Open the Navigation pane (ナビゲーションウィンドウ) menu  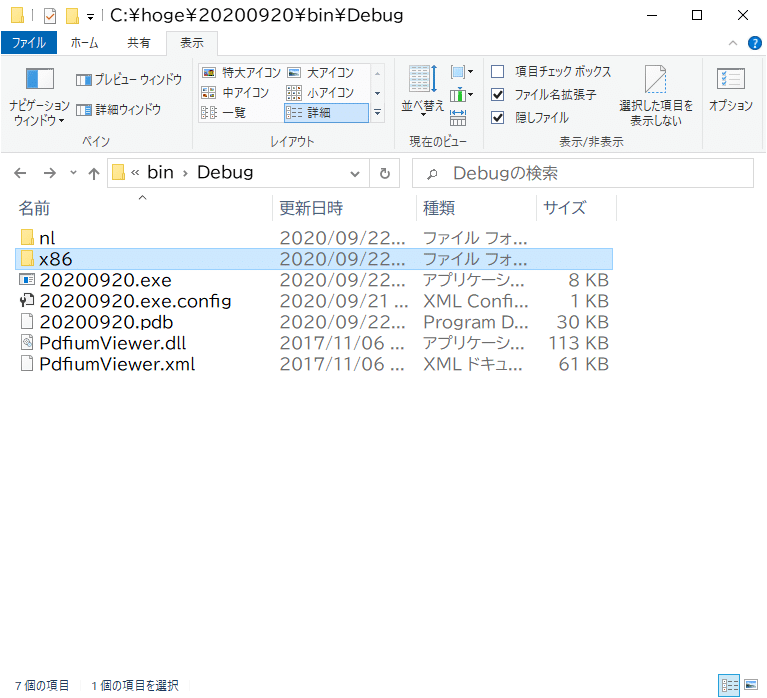[39, 97]
